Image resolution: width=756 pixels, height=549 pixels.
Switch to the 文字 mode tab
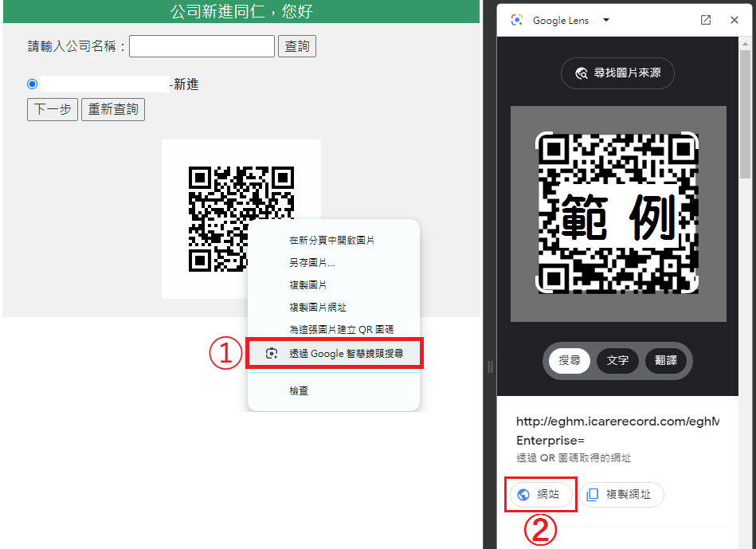click(x=617, y=360)
